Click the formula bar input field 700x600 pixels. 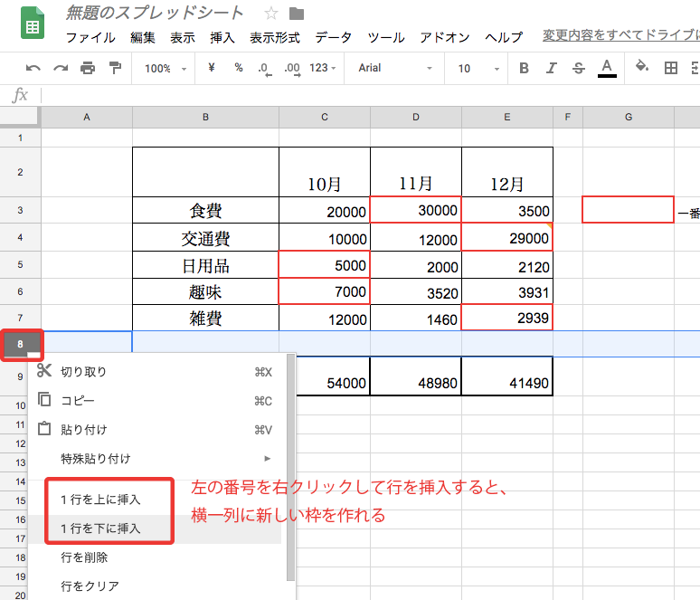coord(362,95)
